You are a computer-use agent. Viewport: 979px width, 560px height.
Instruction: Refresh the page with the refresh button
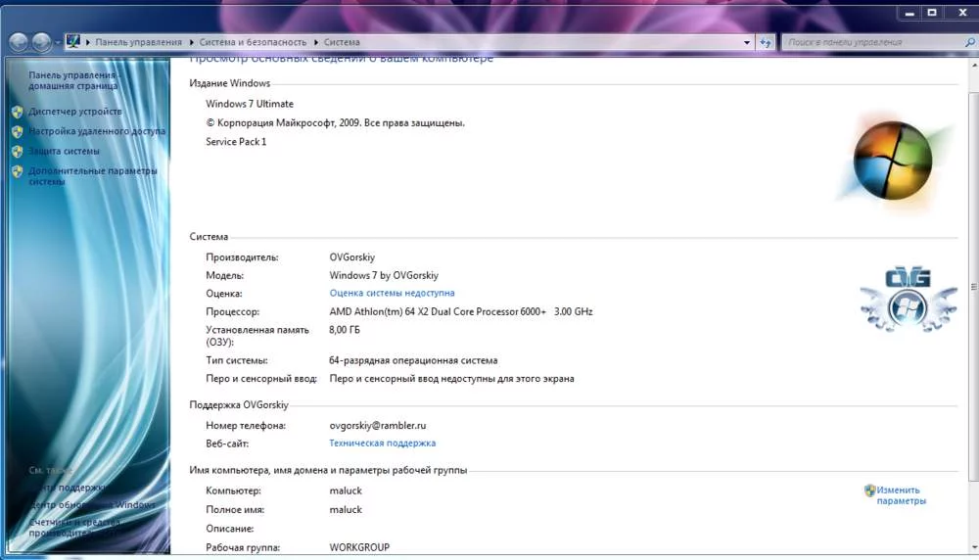pos(766,42)
